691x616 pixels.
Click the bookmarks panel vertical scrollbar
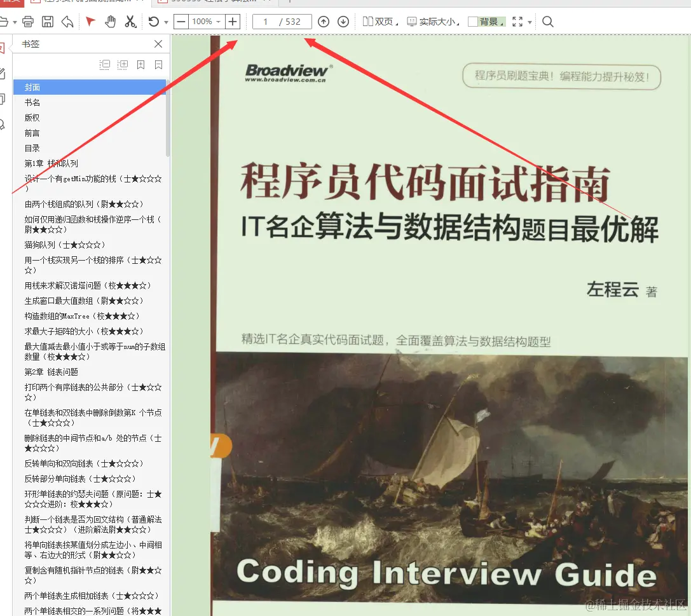click(168, 118)
